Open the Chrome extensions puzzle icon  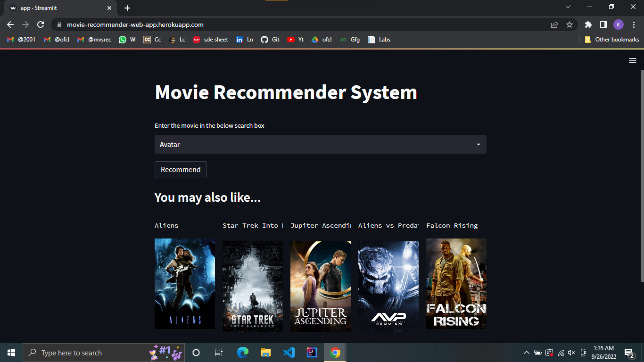(588, 25)
